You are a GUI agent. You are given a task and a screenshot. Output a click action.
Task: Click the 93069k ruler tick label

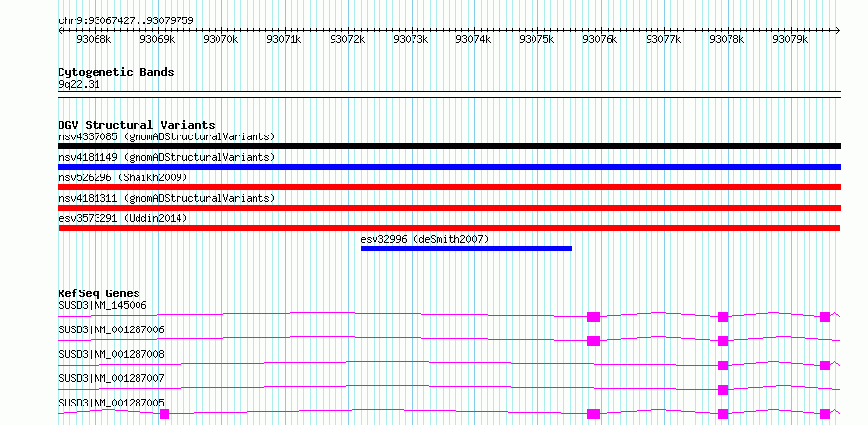click(x=157, y=39)
